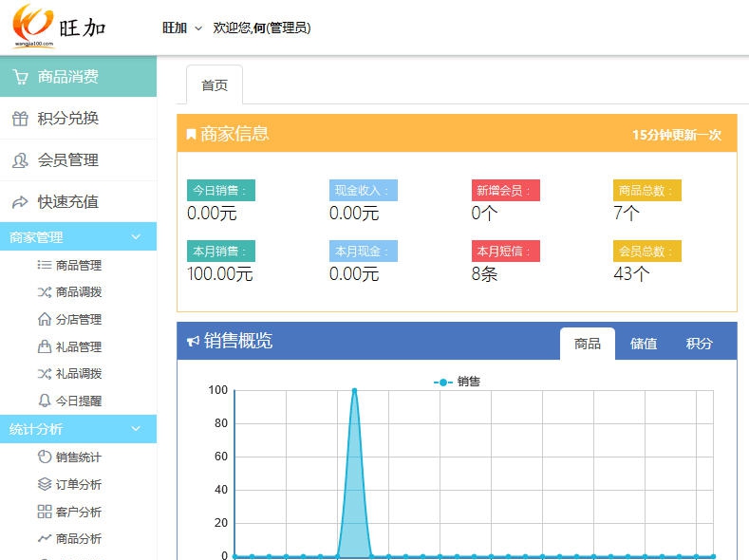Open 销售统计 report
This screenshot has height=560, width=749.
point(79,457)
